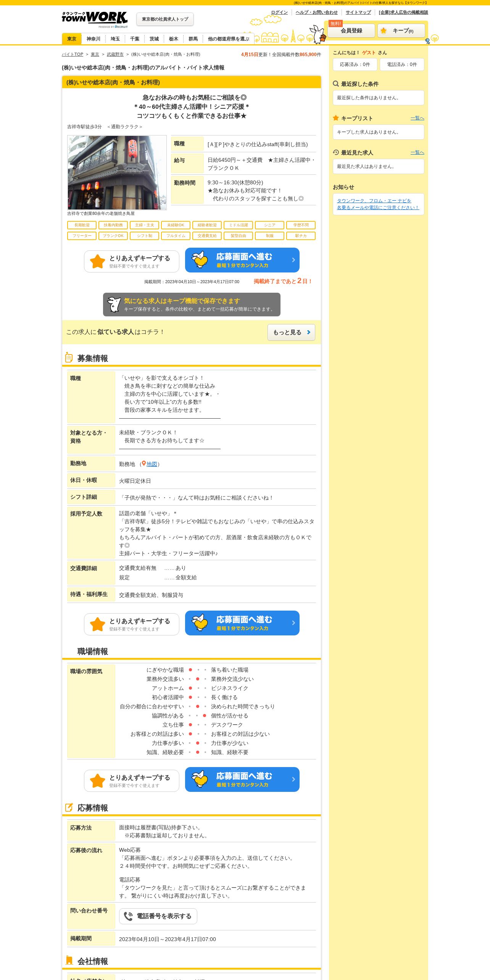
Task: Open キープリスト 一覧へ link
Action: (417, 118)
